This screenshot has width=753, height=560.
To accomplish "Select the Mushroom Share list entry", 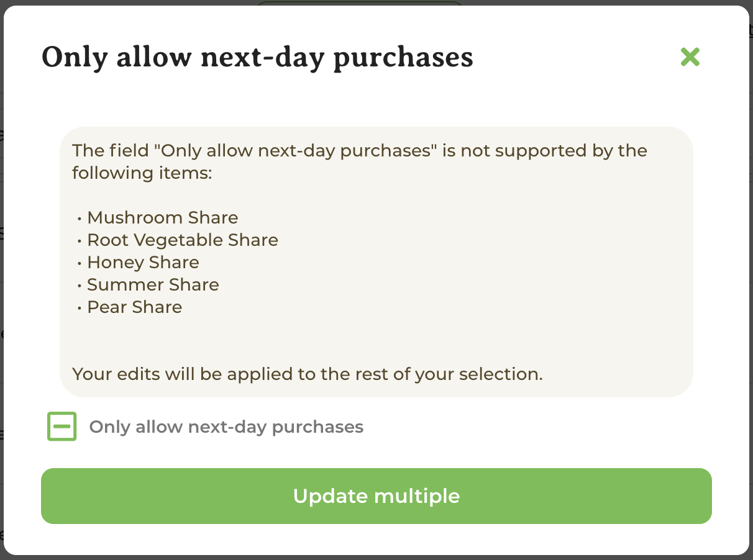I will (x=162, y=217).
